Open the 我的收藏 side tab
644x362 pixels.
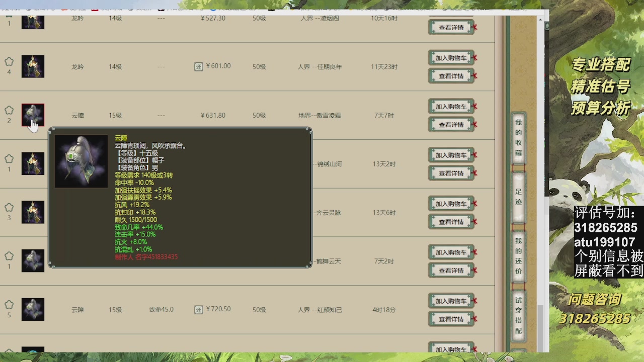[x=519, y=138]
